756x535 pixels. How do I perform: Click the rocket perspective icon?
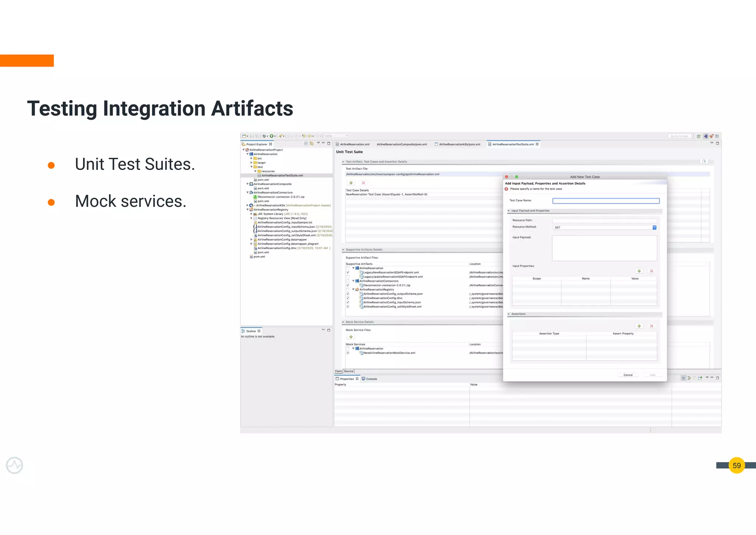(x=711, y=136)
